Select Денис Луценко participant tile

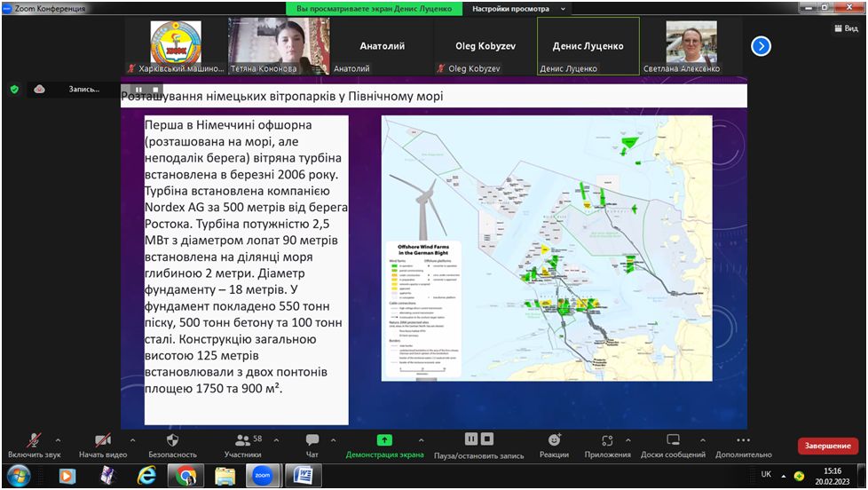588,46
